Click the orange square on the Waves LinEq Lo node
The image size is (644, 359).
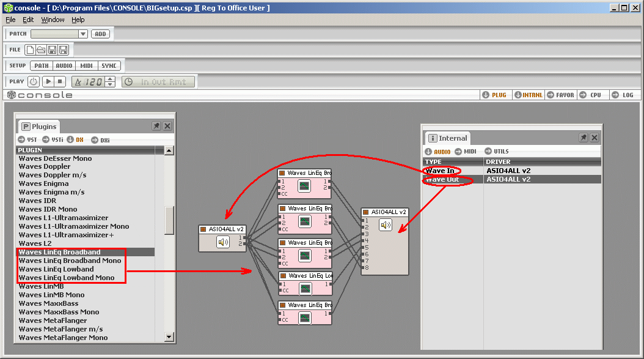tap(282, 276)
